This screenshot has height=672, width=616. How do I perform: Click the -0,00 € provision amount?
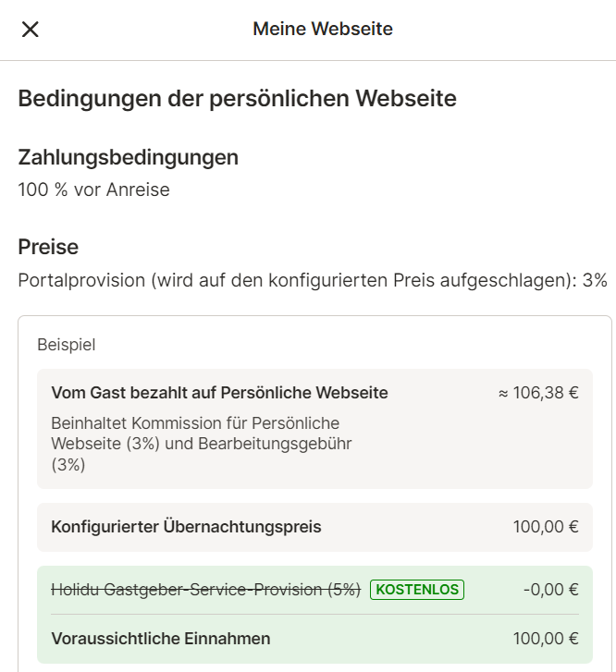point(551,590)
